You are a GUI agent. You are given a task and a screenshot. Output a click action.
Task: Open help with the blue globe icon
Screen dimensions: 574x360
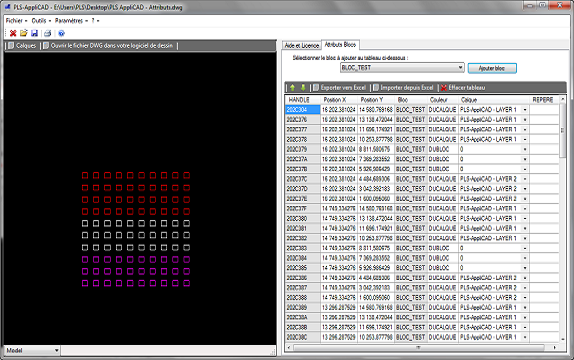(x=62, y=33)
